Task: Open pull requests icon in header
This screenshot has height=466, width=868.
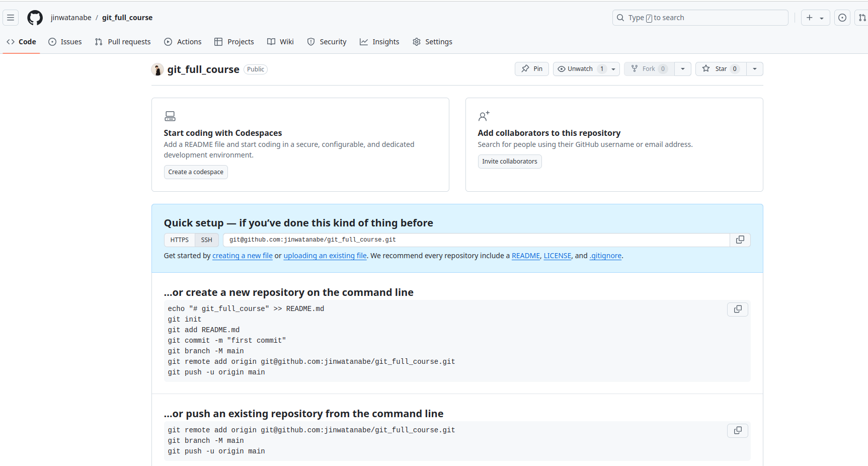Action: [862, 18]
